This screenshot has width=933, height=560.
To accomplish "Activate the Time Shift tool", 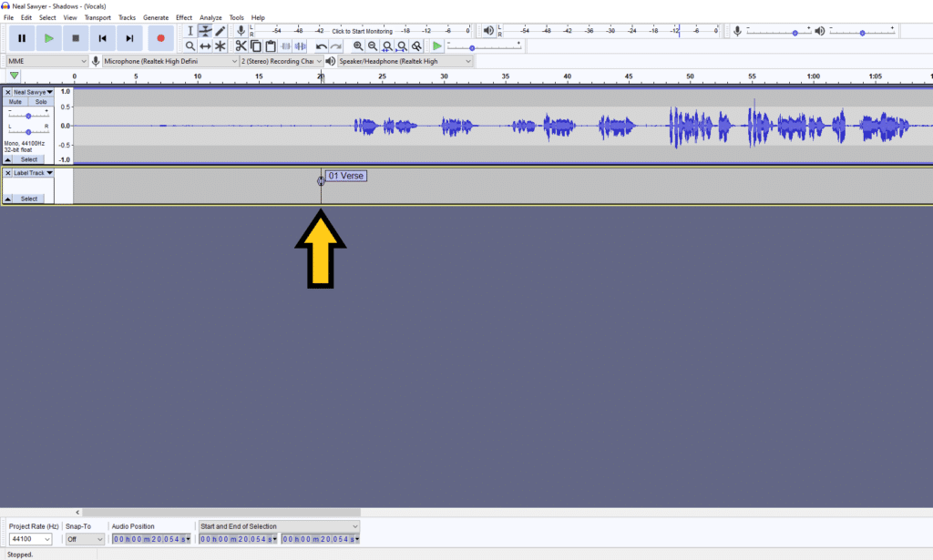I will tap(205, 46).
